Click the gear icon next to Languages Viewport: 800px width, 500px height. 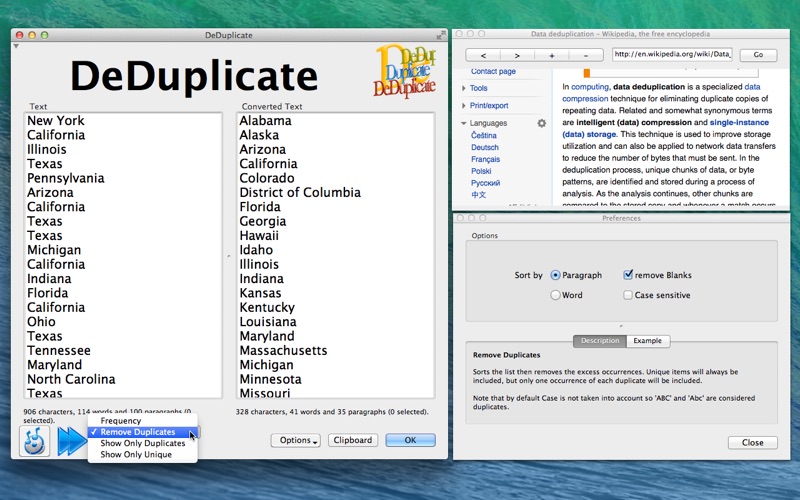[x=541, y=123]
